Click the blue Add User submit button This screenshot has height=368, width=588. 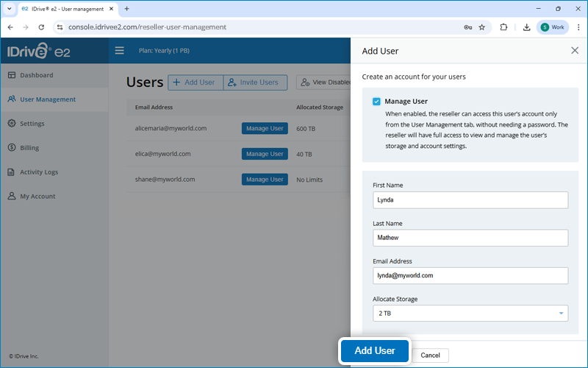pos(374,351)
